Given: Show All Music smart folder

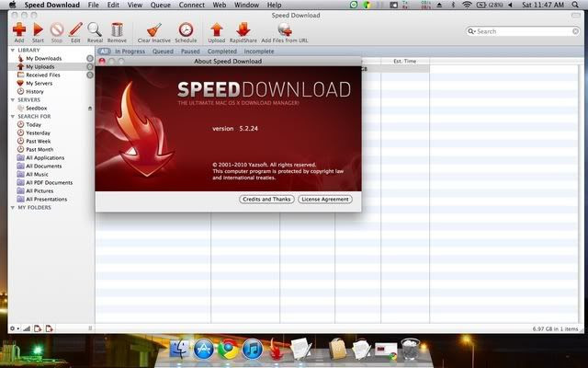Looking at the screenshot, I should pyautogui.click(x=37, y=174).
